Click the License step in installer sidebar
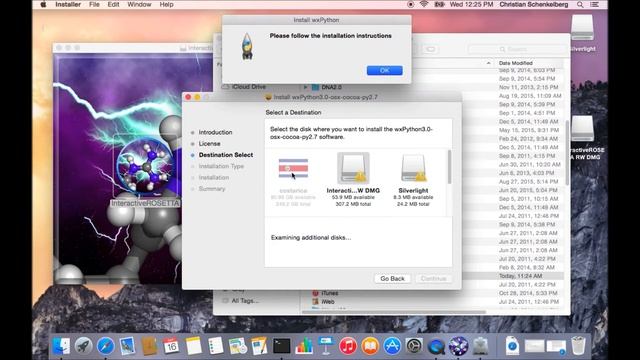 click(x=209, y=144)
